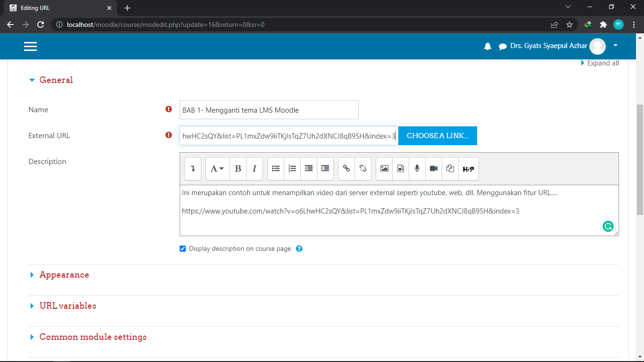The width and height of the screenshot is (644, 362).
Task: Focus the External URL input field
Action: pyautogui.click(x=289, y=136)
